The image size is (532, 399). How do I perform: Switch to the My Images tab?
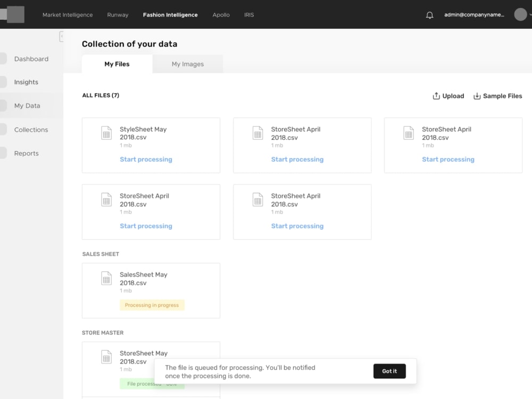[x=187, y=64]
